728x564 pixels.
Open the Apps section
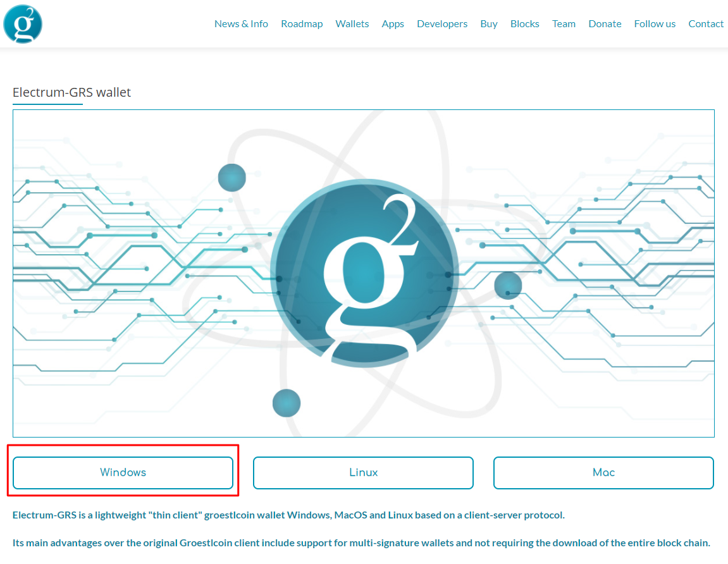393,23
